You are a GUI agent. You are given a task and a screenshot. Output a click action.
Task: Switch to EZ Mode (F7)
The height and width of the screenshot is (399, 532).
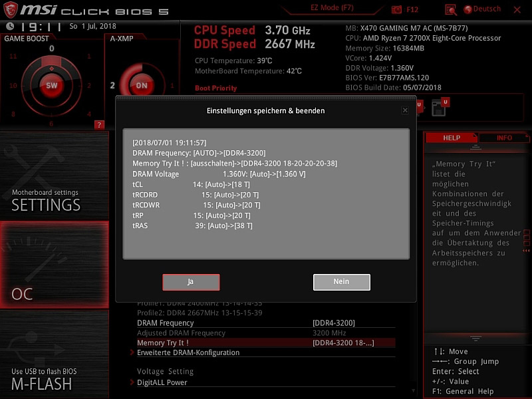331,9
